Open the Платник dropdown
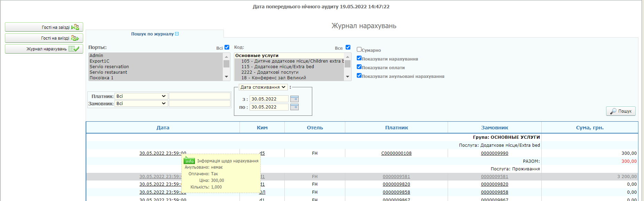644x201 pixels. click(141, 96)
